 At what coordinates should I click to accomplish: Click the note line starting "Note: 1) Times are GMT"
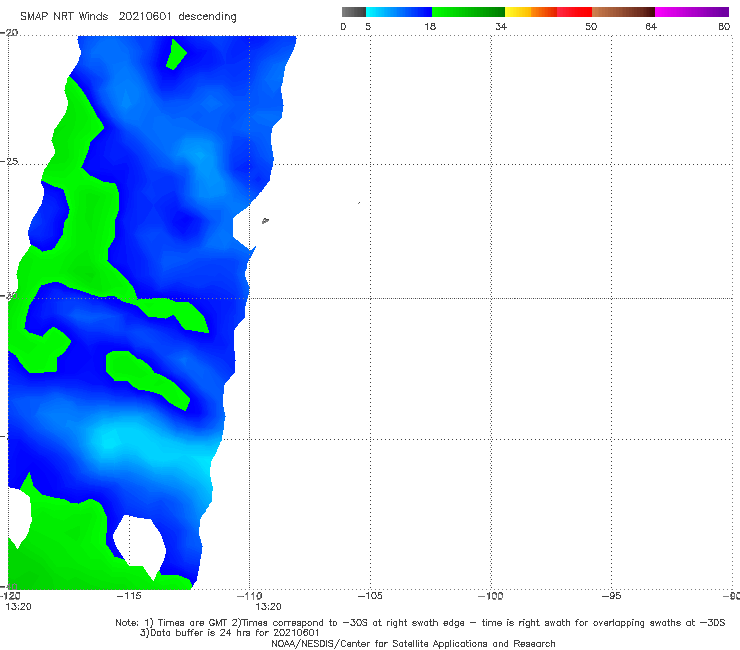420,623
